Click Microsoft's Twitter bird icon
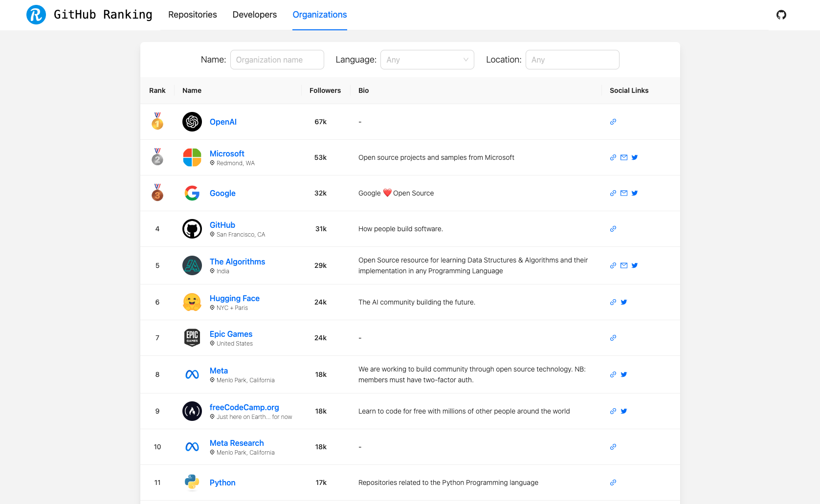The height and width of the screenshot is (504, 820). click(x=634, y=157)
